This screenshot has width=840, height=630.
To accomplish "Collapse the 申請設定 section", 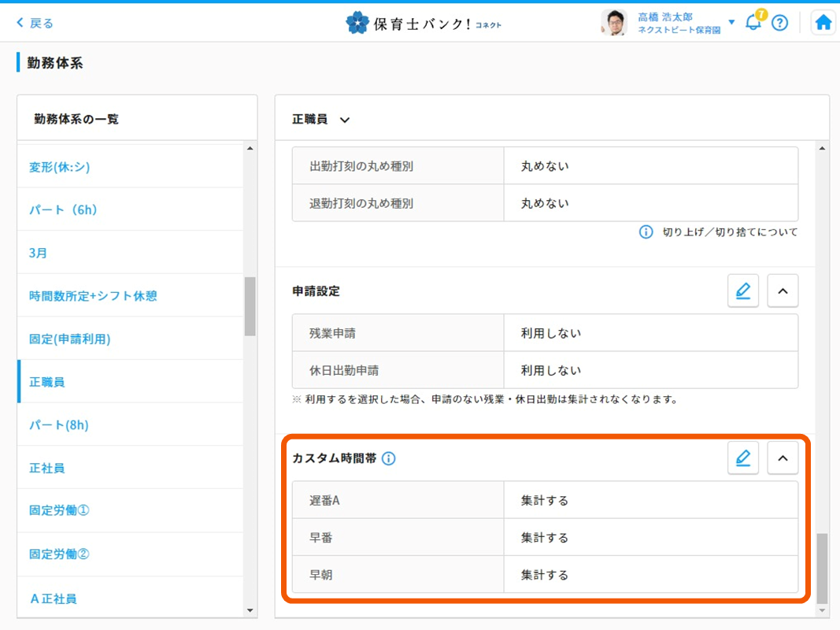I will coord(783,291).
